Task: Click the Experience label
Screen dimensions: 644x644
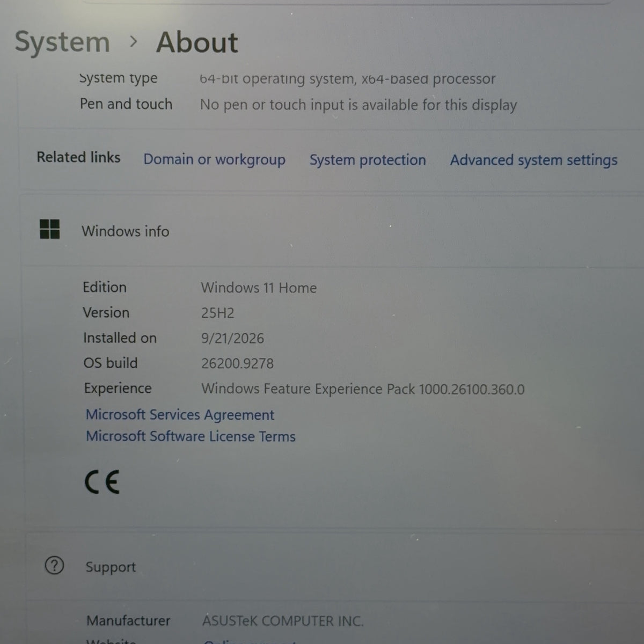Action: [x=118, y=388]
